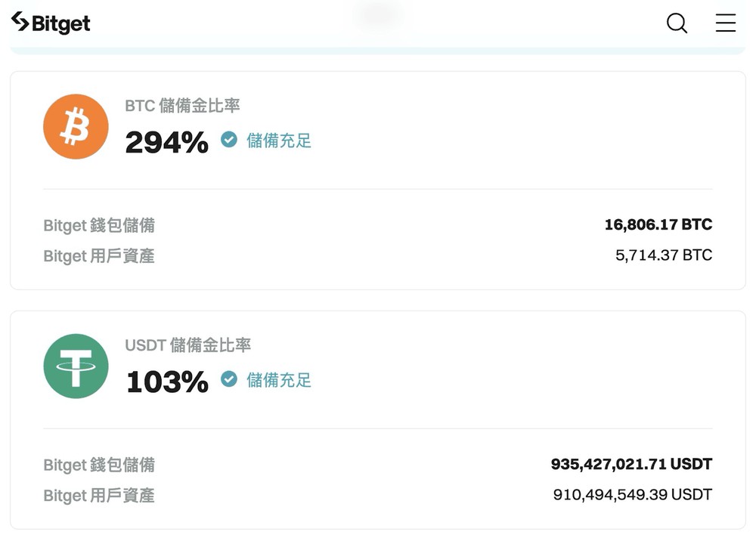Click Bitget 錢包儲備 label in BTC card

tap(99, 225)
